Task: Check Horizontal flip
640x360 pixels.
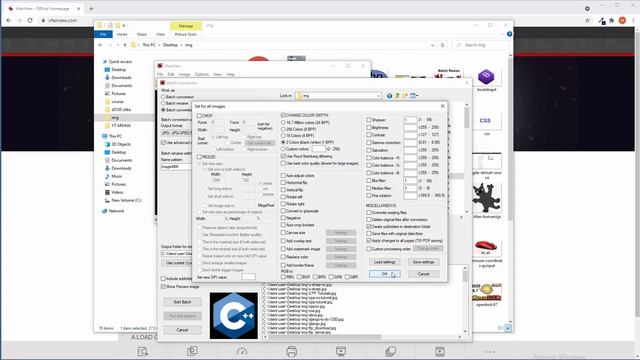Action: (x=283, y=183)
